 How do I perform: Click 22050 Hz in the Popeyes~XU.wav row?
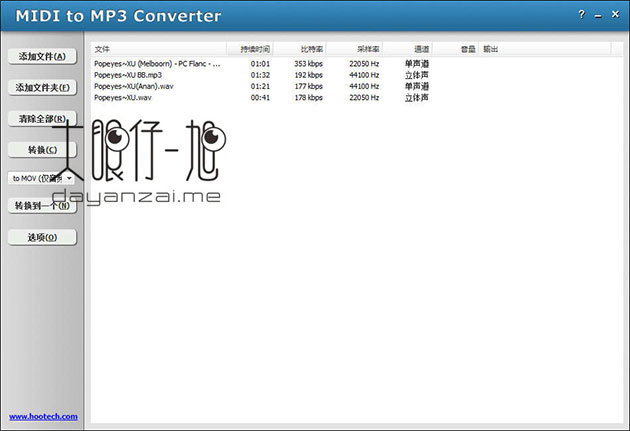click(364, 97)
